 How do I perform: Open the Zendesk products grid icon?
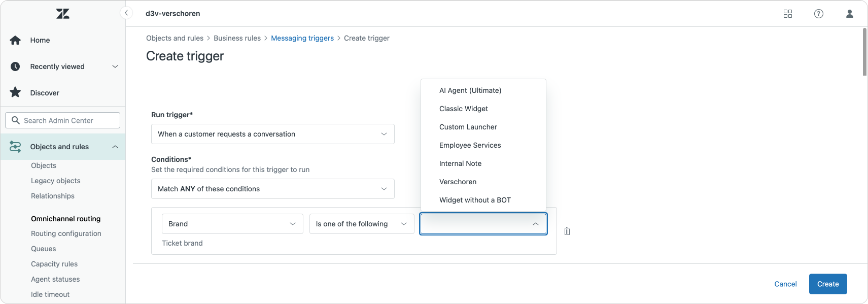pyautogui.click(x=788, y=14)
